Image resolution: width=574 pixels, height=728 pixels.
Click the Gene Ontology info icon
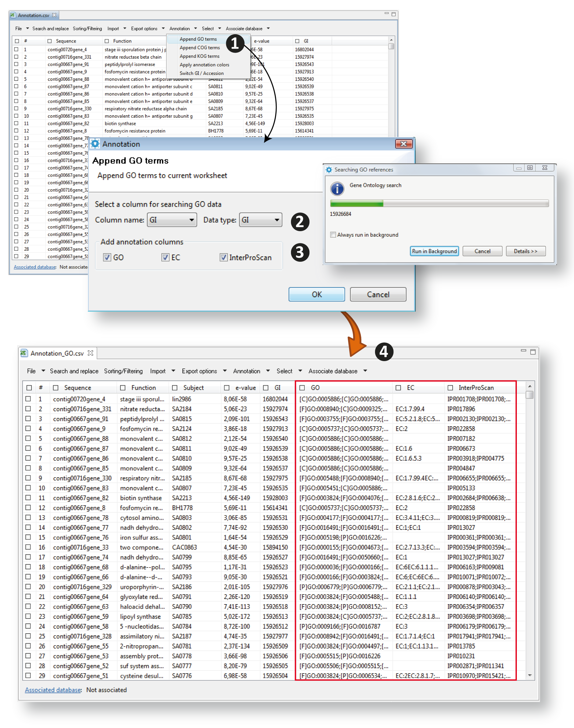[x=337, y=189]
